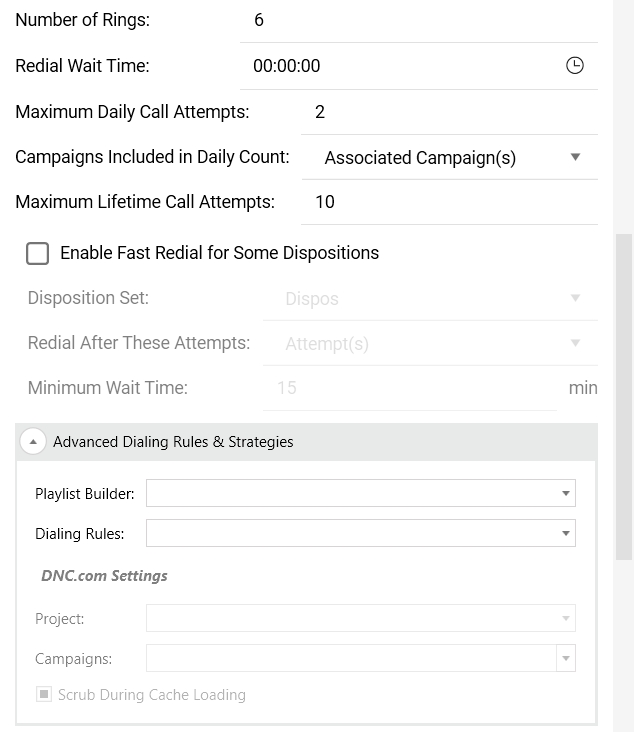This screenshot has width=634, height=732.
Task: Click the Advanced Dialing Rules & Strategies header
Action: click(307, 442)
